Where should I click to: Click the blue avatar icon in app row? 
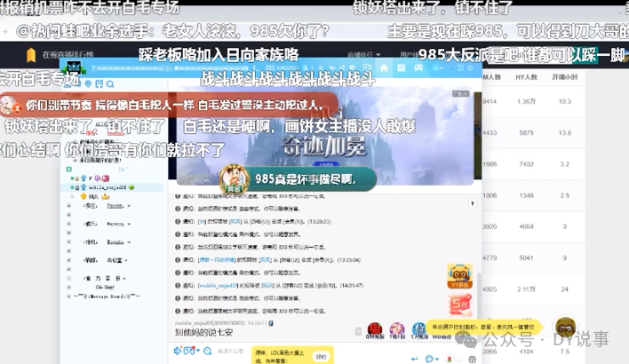418,329
